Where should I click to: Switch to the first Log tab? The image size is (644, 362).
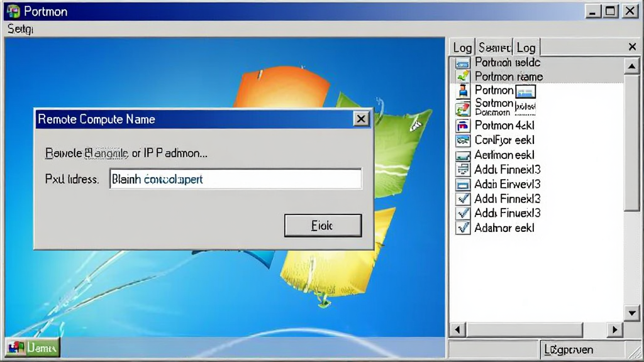pyautogui.click(x=462, y=48)
